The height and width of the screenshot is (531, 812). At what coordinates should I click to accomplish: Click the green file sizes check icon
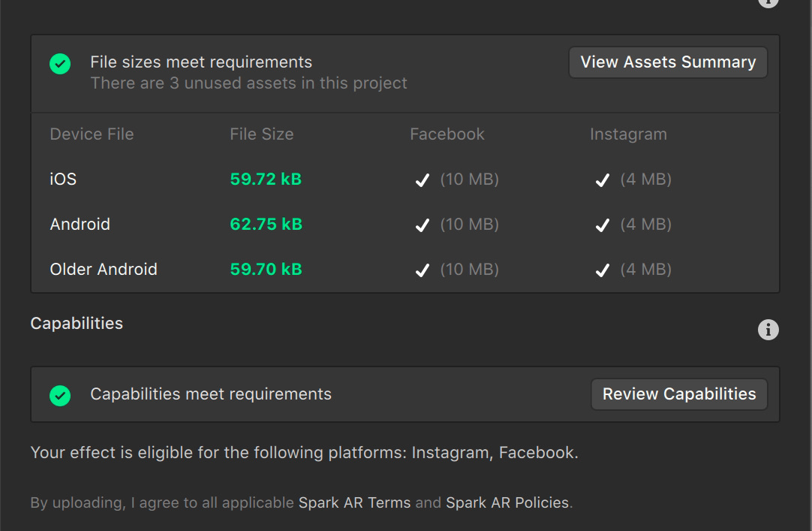pyautogui.click(x=60, y=64)
